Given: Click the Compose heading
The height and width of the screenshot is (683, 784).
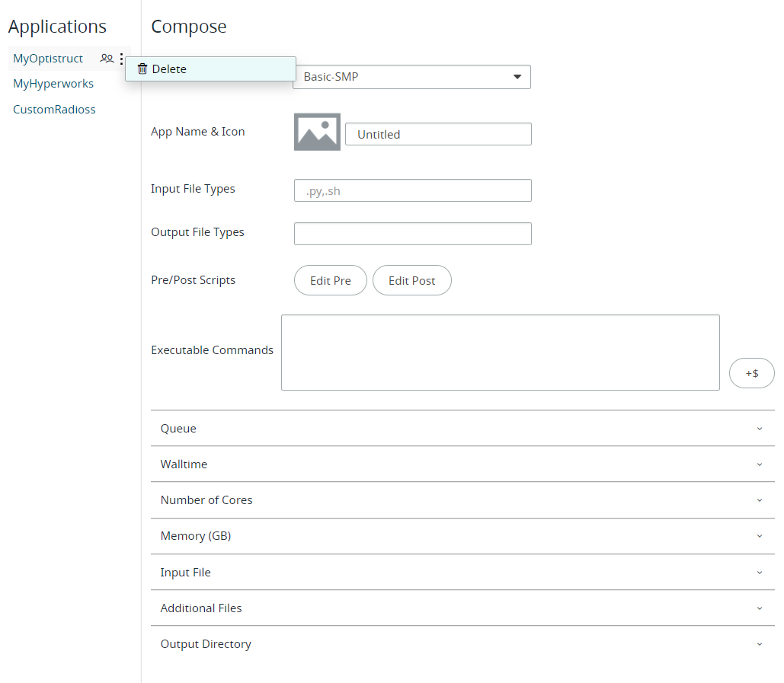Looking at the screenshot, I should (189, 27).
